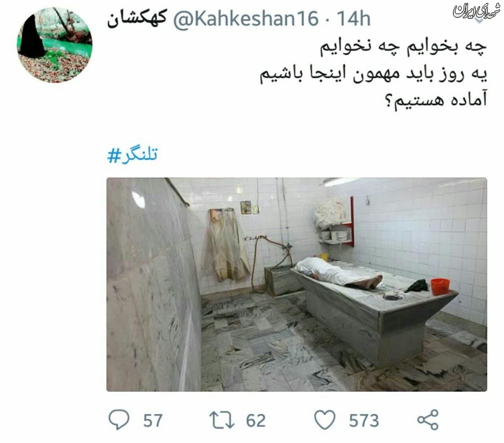Click the tweet line mentioning مهمون اینجا

374,74
